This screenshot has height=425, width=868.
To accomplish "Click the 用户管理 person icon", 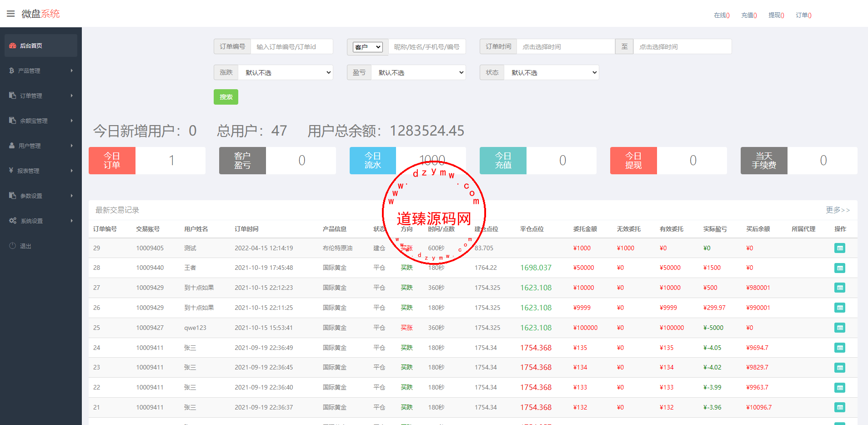I will pos(12,146).
